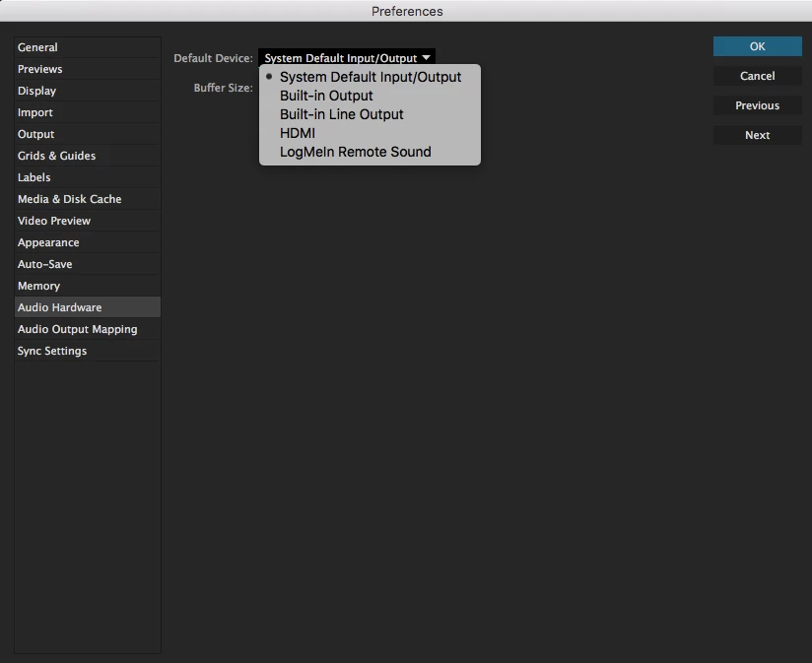
Task: Go to Sync Settings category
Action: point(88,351)
